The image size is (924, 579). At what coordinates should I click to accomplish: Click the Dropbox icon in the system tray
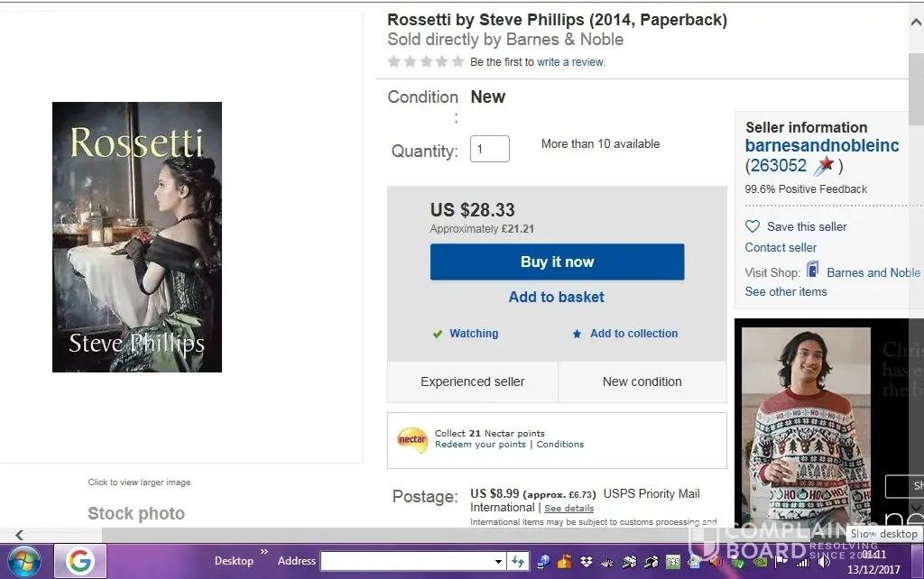coord(587,562)
